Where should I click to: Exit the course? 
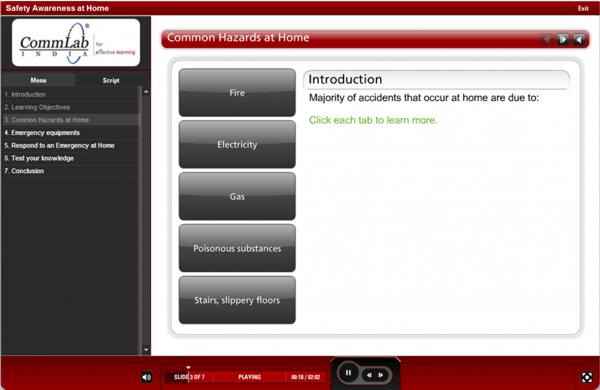[583, 8]
